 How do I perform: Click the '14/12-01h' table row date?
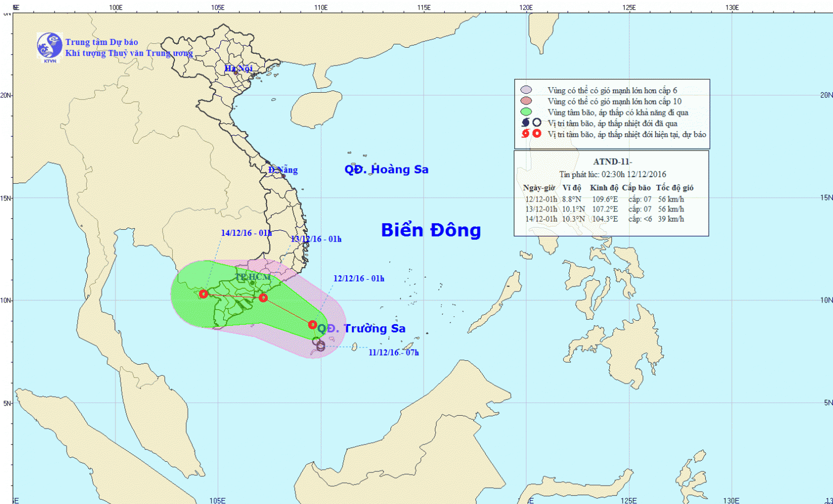click(541, 219)
